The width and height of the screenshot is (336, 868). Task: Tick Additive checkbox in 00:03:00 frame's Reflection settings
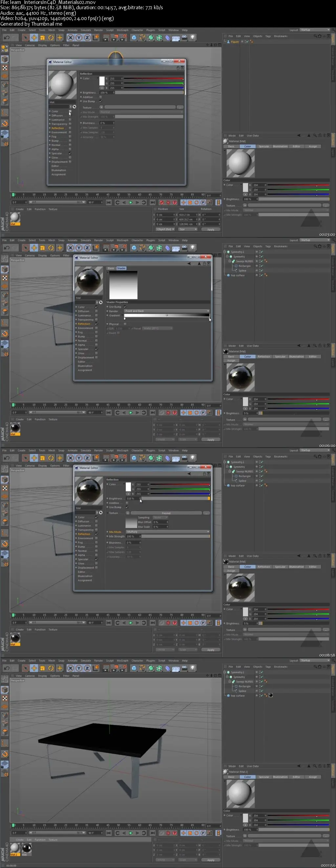pos(100,97)
